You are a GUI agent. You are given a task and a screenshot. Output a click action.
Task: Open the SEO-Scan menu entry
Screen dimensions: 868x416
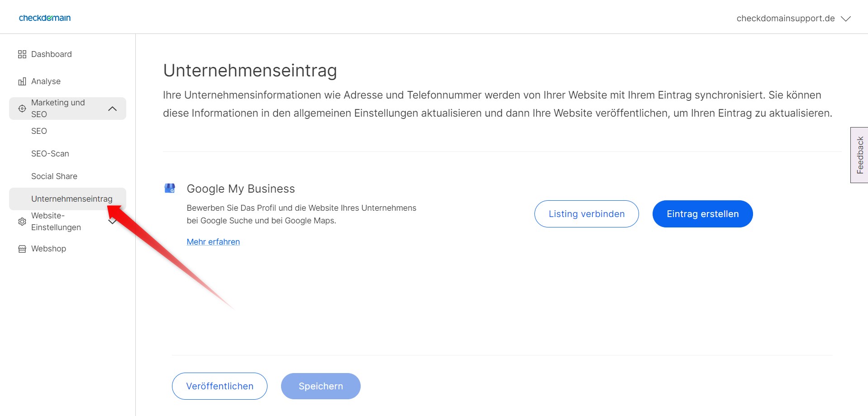(50, 154)
